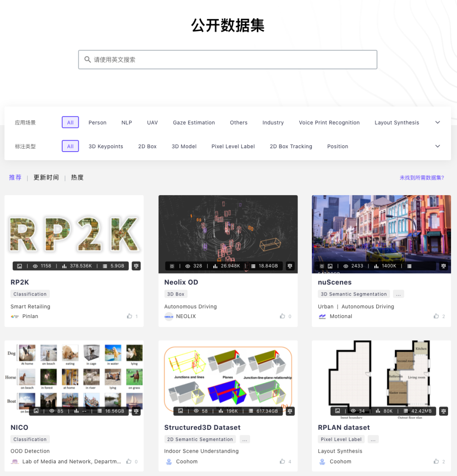Filter scenarios by UAV
457x476 pixels.
pyautogui.click(x=152, y=122)
